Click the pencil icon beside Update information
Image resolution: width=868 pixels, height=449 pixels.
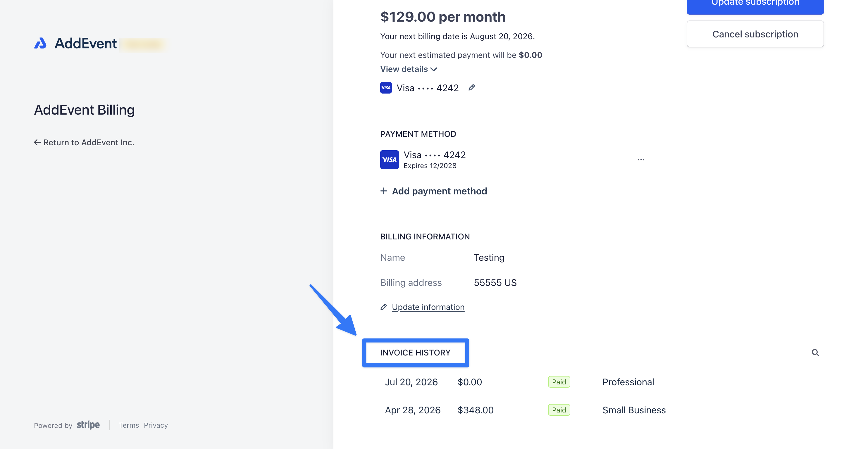click(x=383, y=307)
